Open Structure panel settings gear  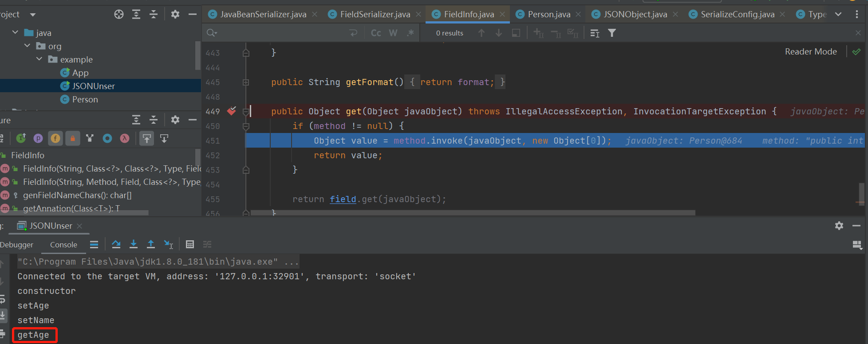175,120
